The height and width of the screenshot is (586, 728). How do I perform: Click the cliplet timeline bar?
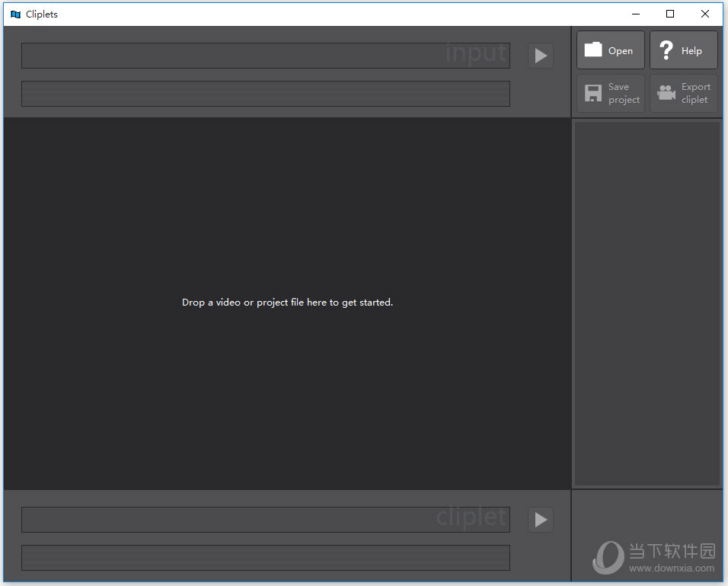(266, 520)
